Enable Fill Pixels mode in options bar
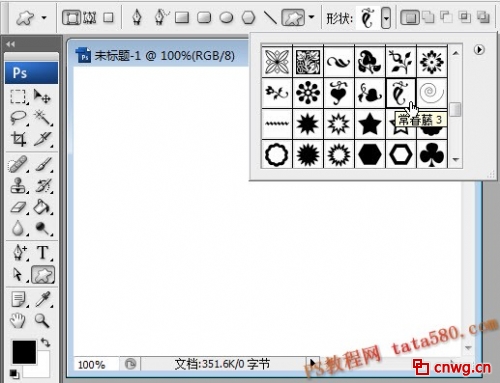 point(108,17)
